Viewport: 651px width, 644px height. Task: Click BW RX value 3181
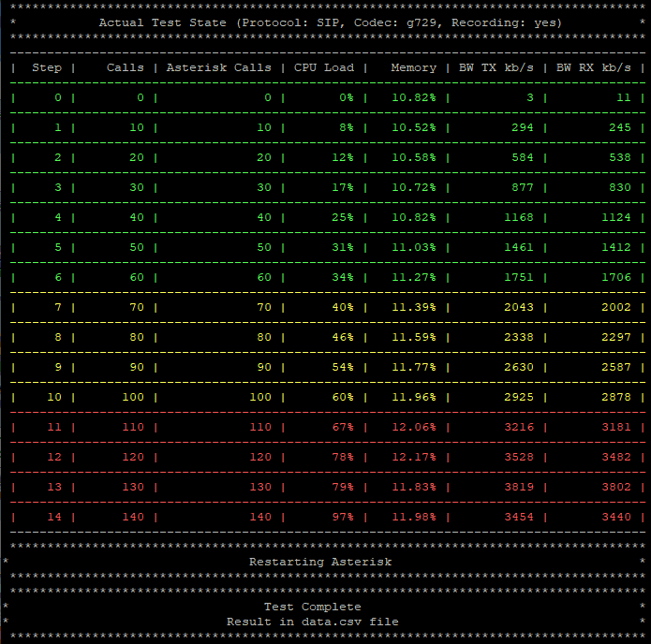point(616,427)
